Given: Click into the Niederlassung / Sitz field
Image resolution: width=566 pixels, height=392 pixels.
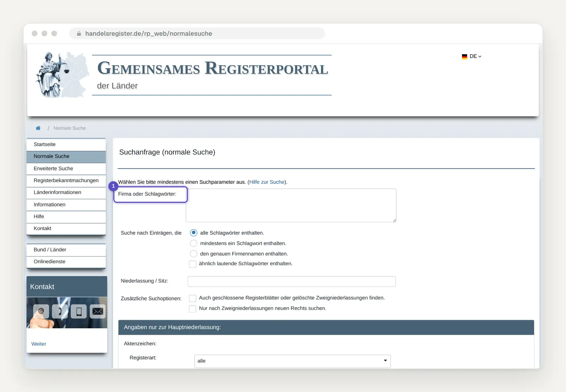Looking at the screenshot, I should (291, 282).
